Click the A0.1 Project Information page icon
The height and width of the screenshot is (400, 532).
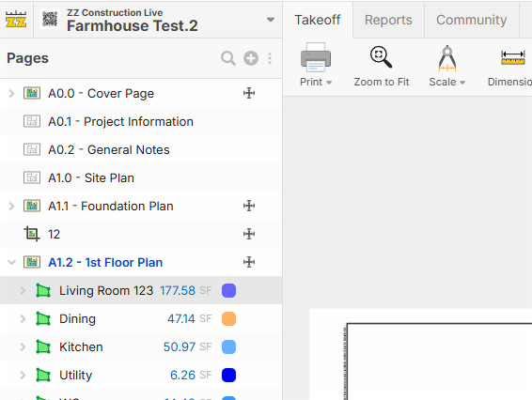pos(32,121)
